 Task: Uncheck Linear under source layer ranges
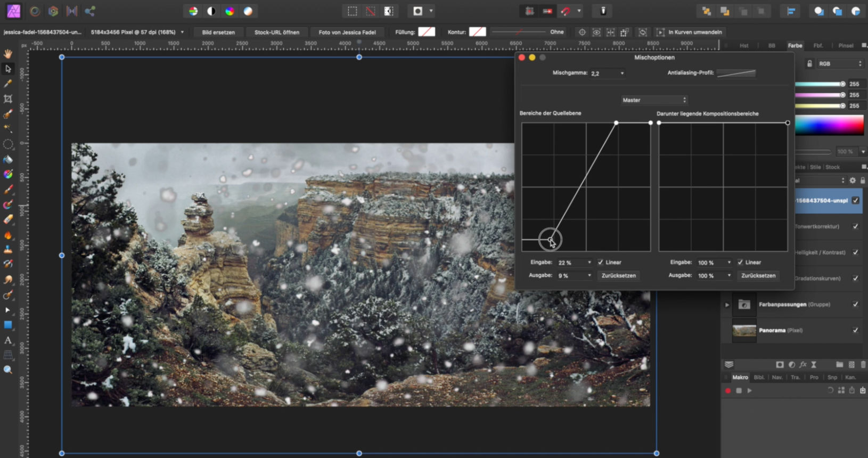[x=601, y=263]
